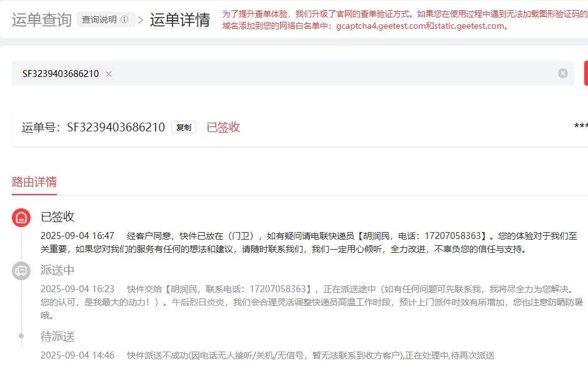Remove the SF3239403686210 tag with its x

point(109,74)
